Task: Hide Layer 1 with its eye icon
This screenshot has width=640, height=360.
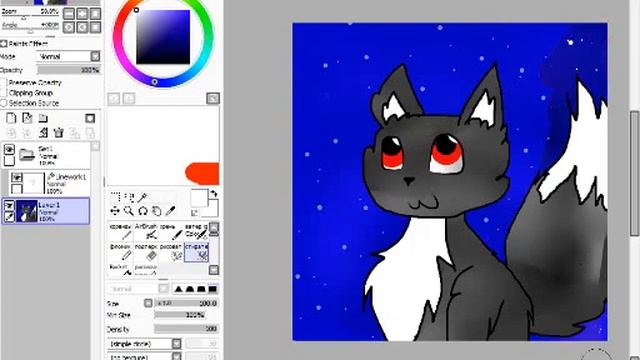Action: click(9, 206)
